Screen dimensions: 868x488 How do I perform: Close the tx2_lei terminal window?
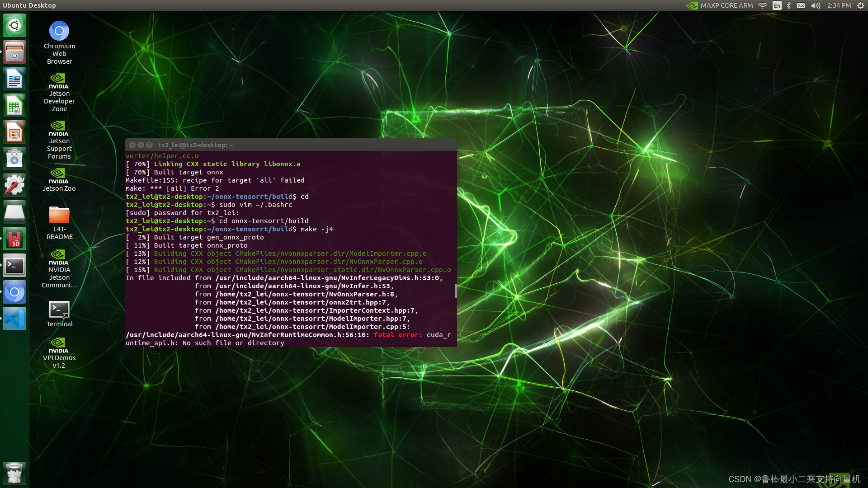click(132, 145)
